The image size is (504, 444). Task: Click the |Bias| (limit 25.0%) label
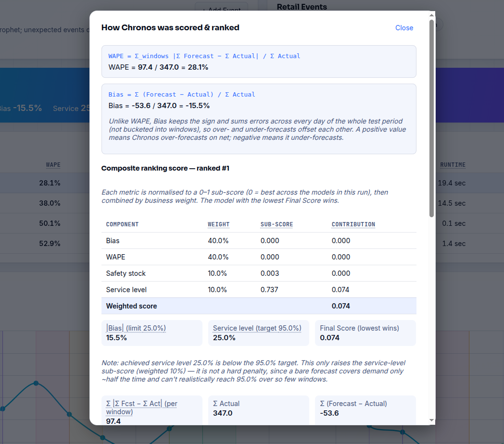point(136,328)
